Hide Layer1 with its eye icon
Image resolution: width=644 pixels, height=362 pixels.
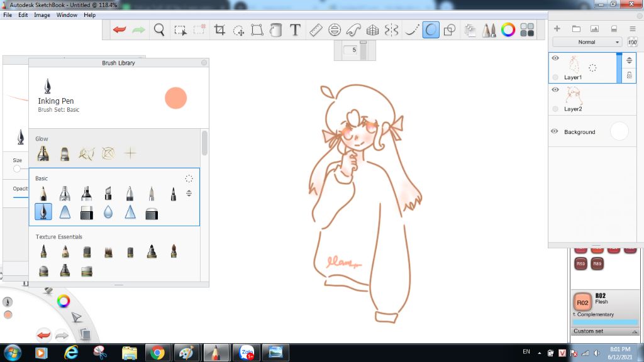point(555,58)
